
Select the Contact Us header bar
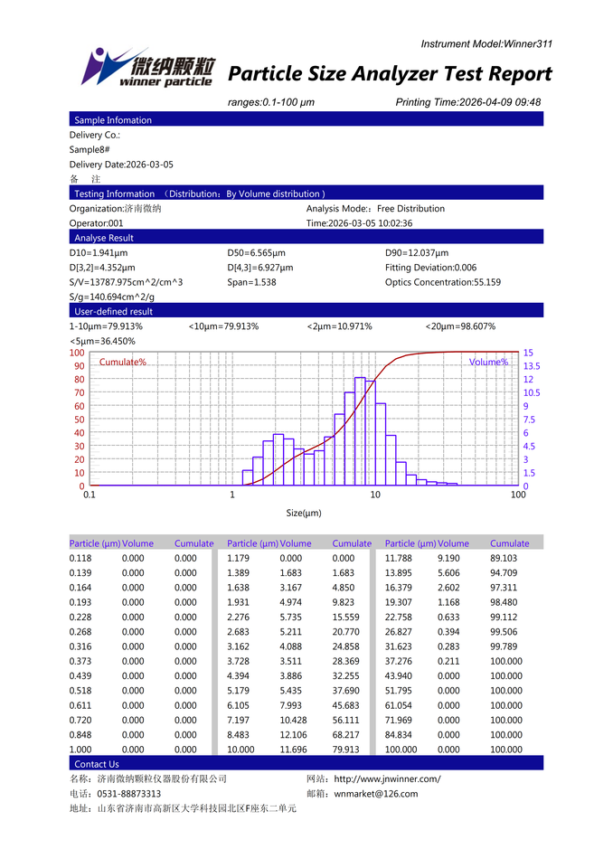[306, 763]
